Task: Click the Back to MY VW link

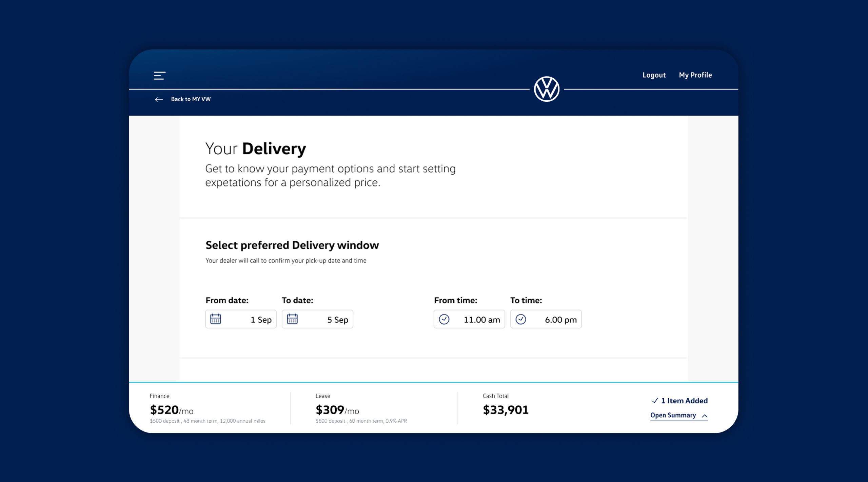Action: [x=191, y=99]
